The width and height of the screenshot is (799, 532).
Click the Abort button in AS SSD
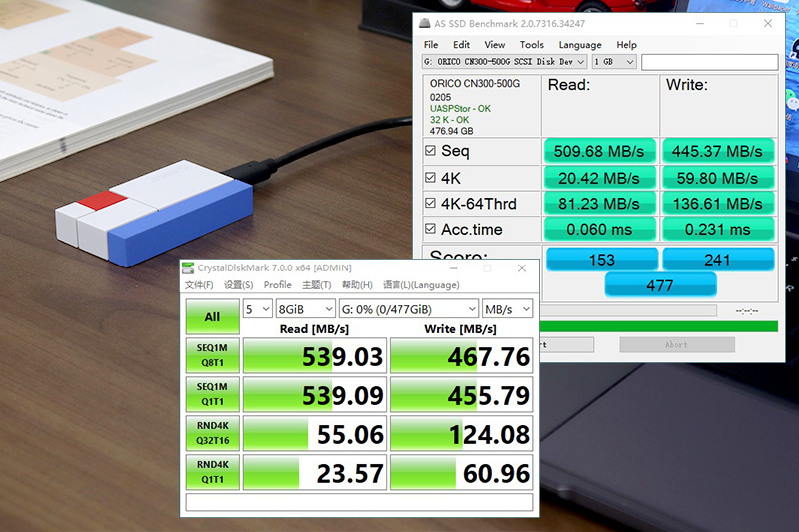[x=677, y=344]
